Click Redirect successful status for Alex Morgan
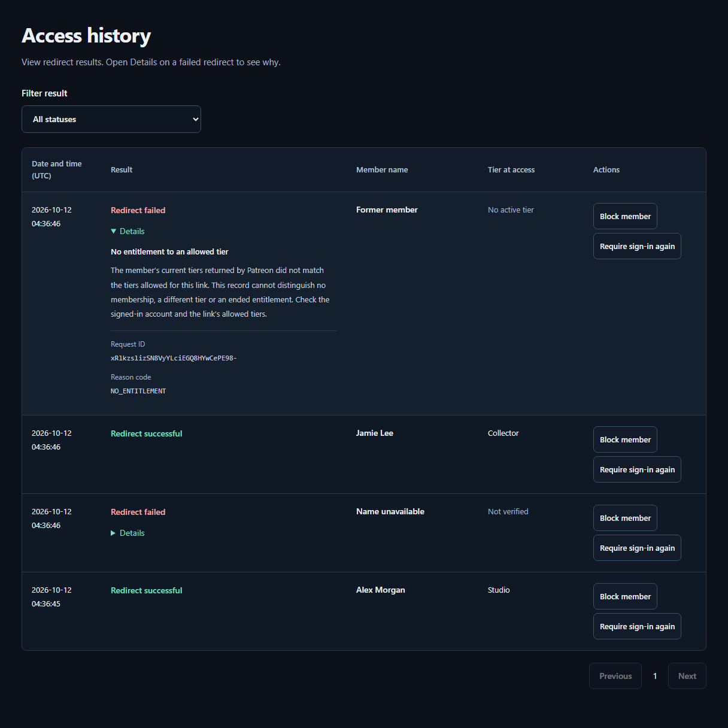728x728 pixels. [x=147, y=590]
